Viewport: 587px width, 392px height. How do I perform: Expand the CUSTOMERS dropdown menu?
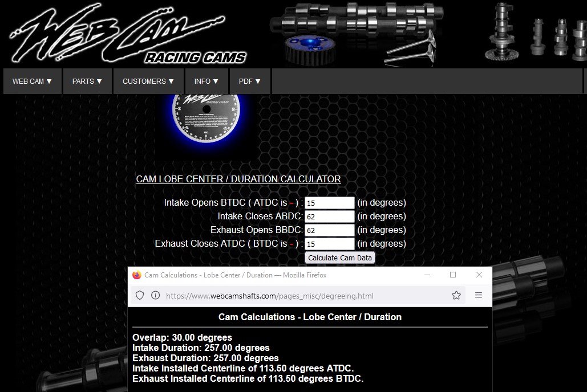click(148, 81)
